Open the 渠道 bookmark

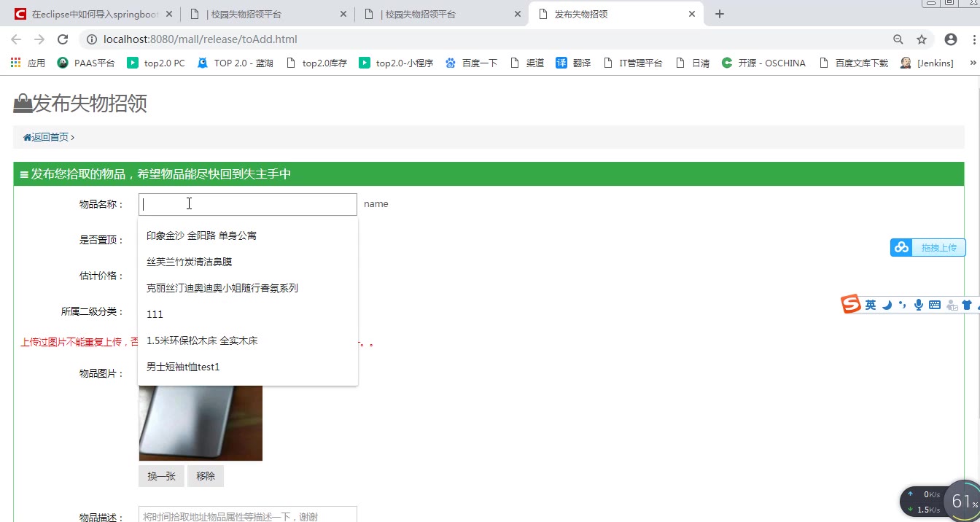click(x=527, y=63)
